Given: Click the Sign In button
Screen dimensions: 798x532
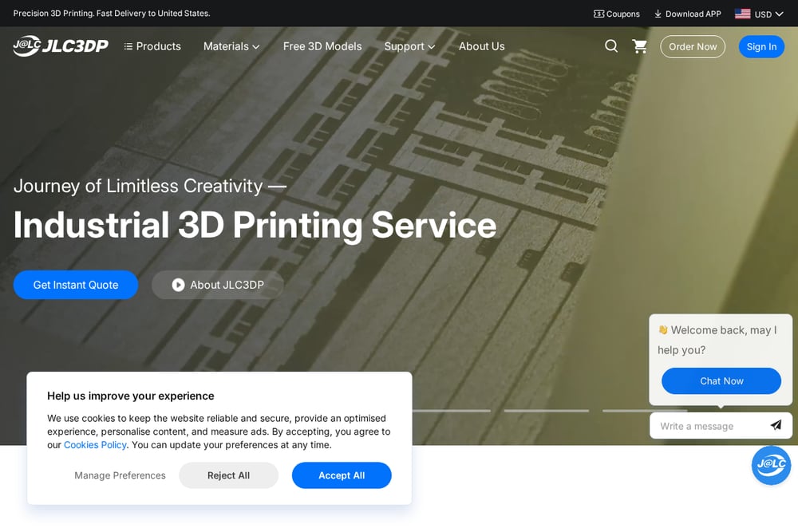Looking at the screenshot, I should tap(761, 47).
